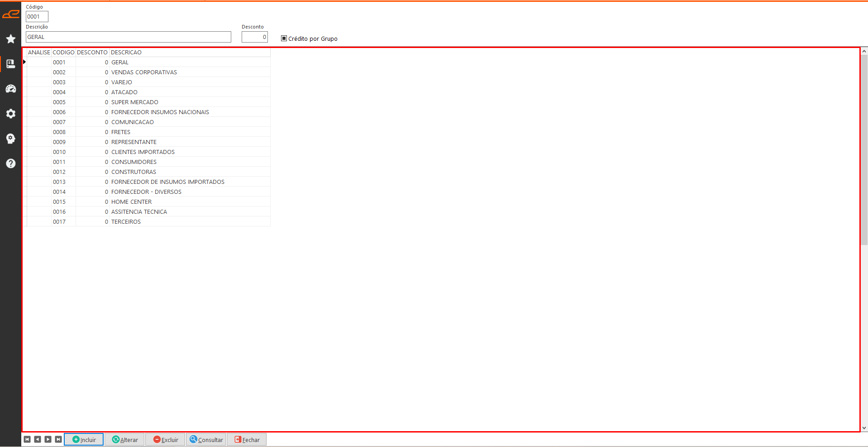Click the DESCRICAO column header
Screen dimensions: 868x447
[126, 53]
